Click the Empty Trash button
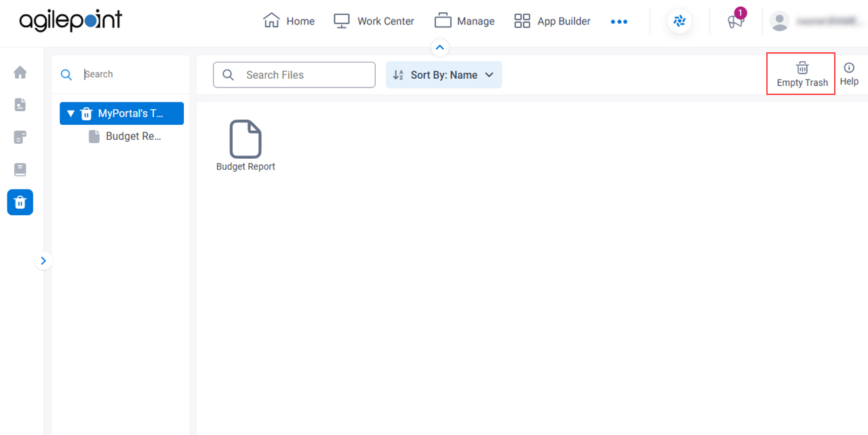Viewport: 868px width, 435px height. [802, 74]
